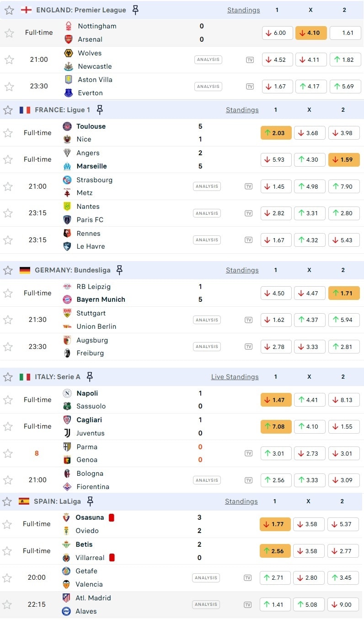Image resolution: width=364 pixels, height=620 pixels.
Task: Pick the 1.41 home odds for Atl. Madrid
Action: click(x=274, y=604)
